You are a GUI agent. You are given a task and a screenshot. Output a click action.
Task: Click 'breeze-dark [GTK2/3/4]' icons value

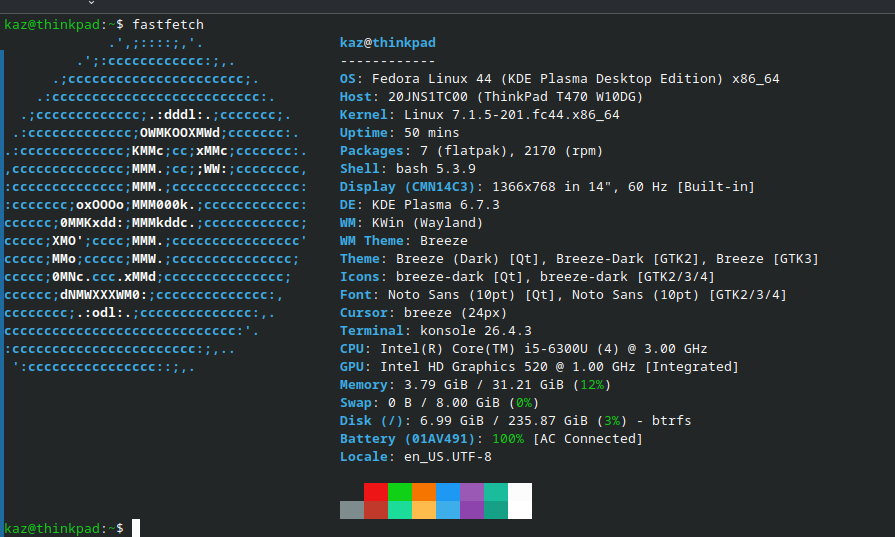627,277
